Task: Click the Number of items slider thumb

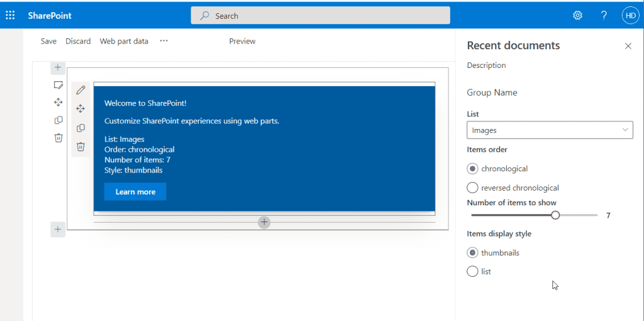Action: pos(555,215)
